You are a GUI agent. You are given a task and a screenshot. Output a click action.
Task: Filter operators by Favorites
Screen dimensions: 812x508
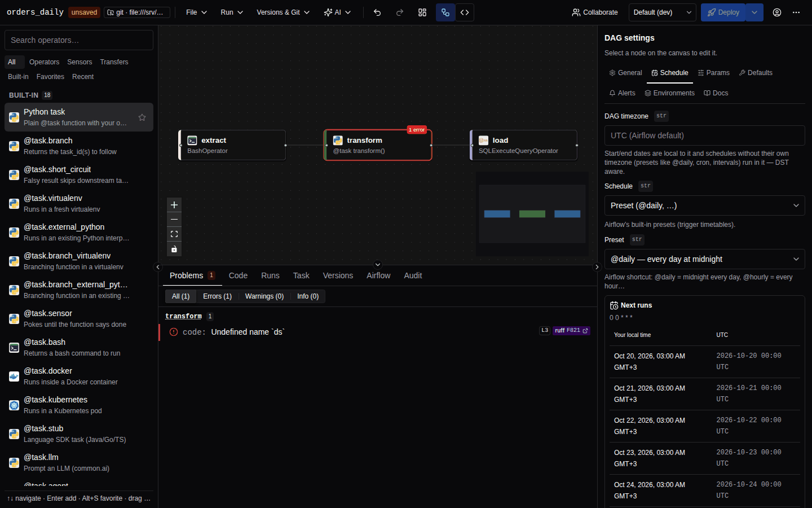click(50, 77)
